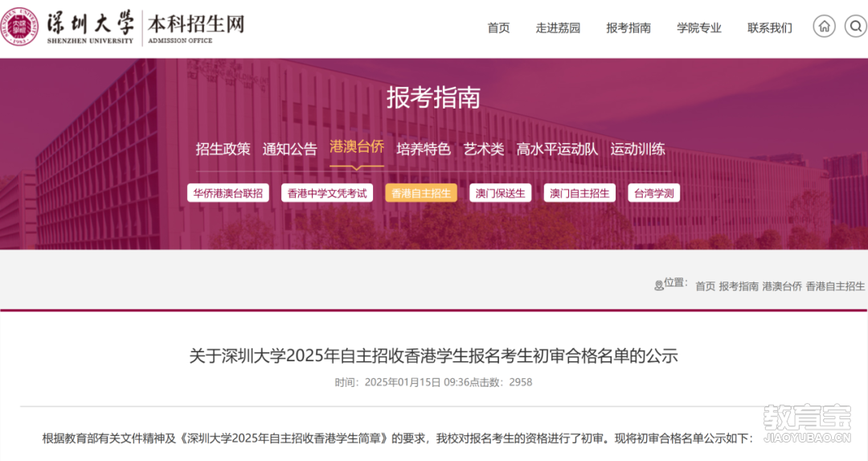Click the 深圳大学 calligraphy wordmark
This screenshot has height=461, width=868.
point(90,26)
